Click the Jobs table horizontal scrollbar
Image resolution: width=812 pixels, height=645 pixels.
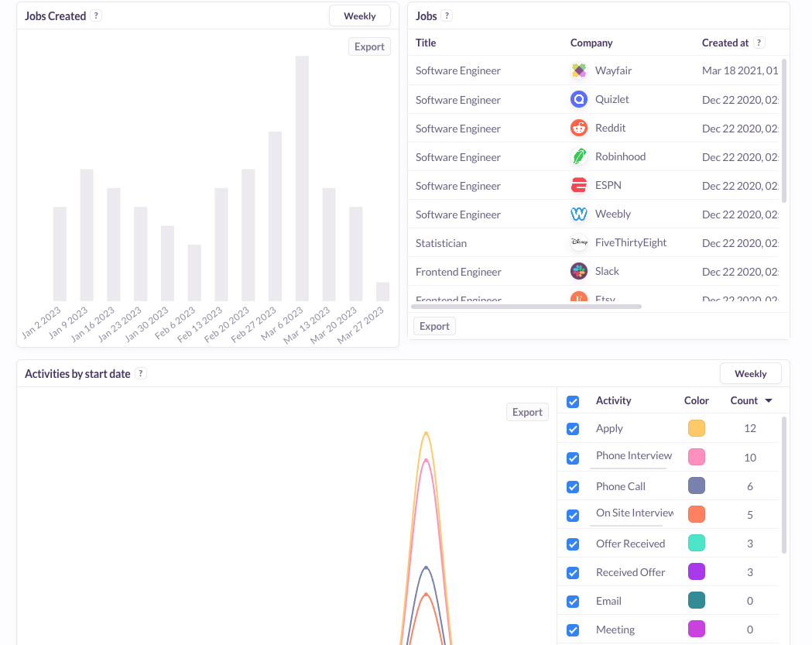click(526, 307)
